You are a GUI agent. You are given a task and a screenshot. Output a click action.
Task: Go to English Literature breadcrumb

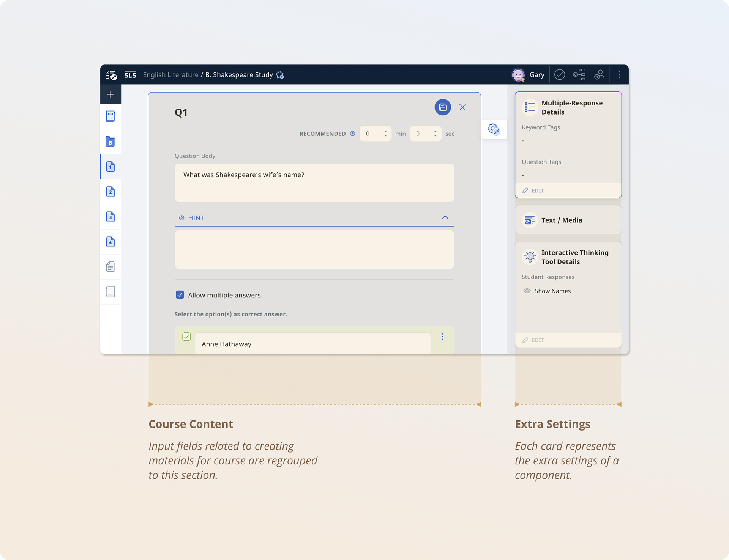(x=170, y=75)
